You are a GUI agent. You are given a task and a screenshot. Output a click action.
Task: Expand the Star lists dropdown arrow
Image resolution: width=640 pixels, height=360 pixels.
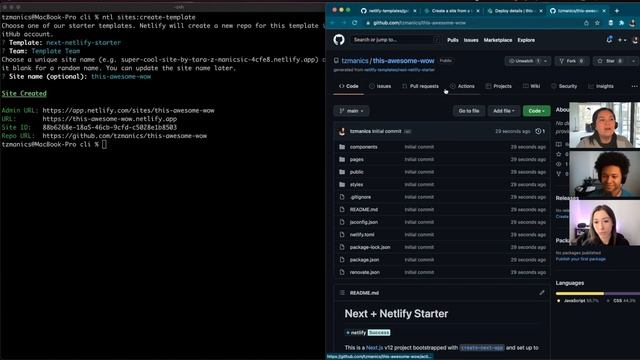633,61
